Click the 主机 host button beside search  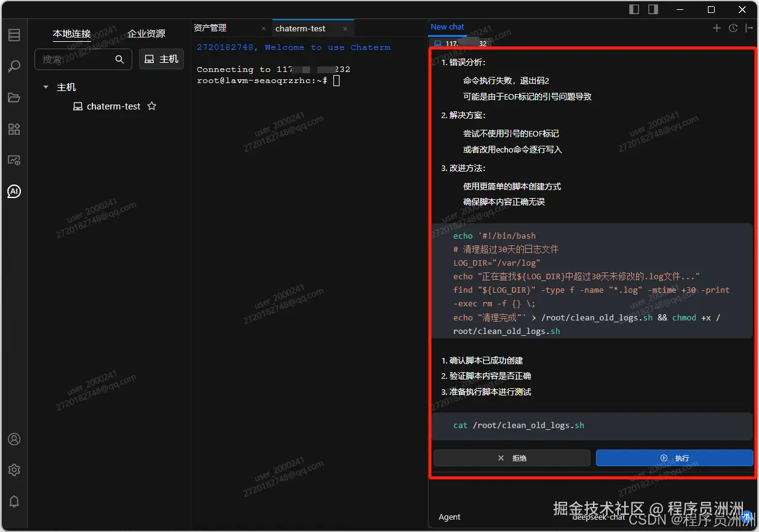click(161, 59)
